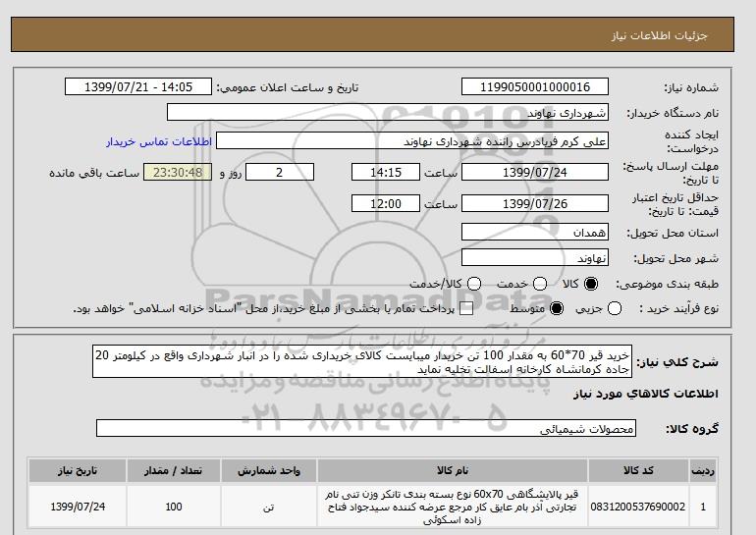Click the اطلاعات کالاهای مورد نیاز heading
The height and width of the screenshot is (535, 756).
(646, 394)
